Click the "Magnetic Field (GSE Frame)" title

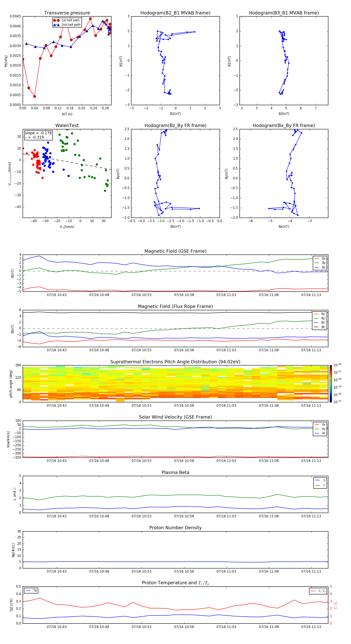175,251
